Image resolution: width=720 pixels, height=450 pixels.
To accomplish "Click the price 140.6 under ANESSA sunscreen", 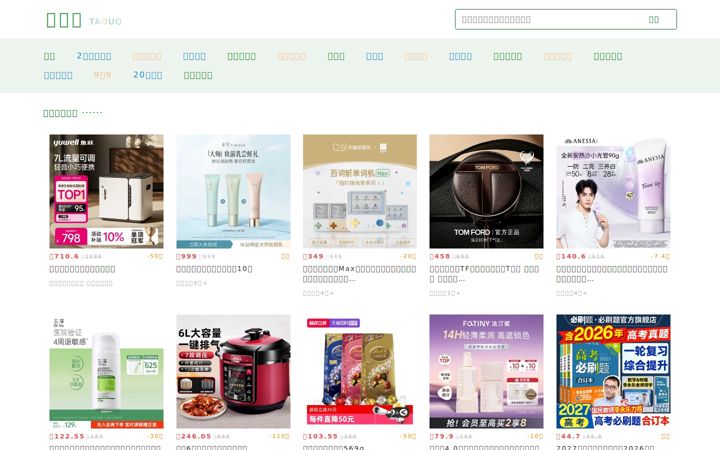I will (x=571, y=256).
